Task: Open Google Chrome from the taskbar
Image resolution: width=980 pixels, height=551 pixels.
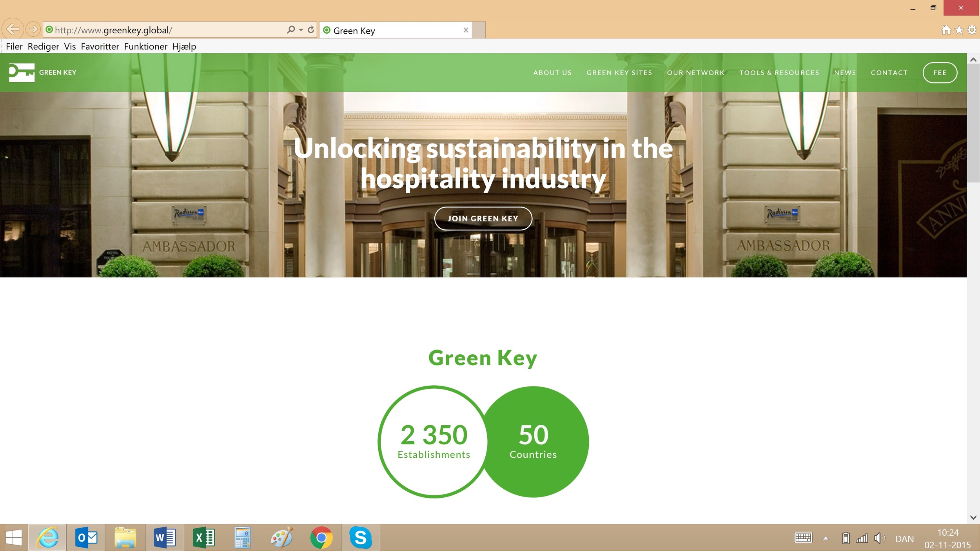Action: pos(321,538)
